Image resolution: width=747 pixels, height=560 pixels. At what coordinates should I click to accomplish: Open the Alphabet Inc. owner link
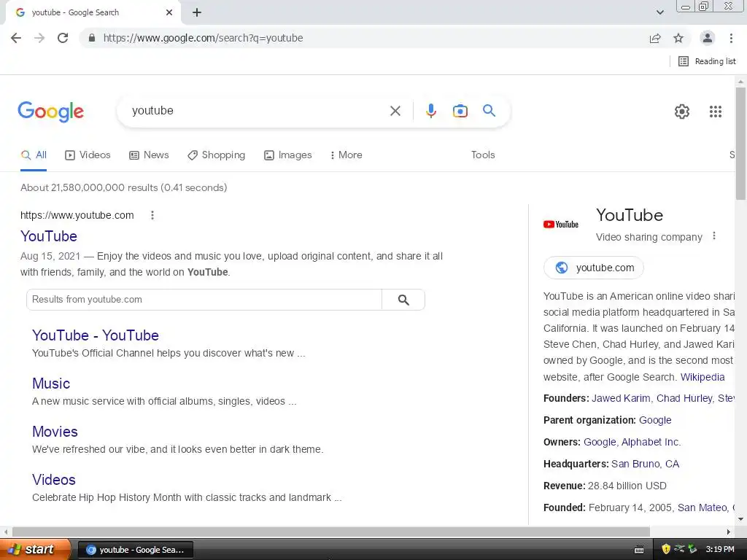coord(651,442)
